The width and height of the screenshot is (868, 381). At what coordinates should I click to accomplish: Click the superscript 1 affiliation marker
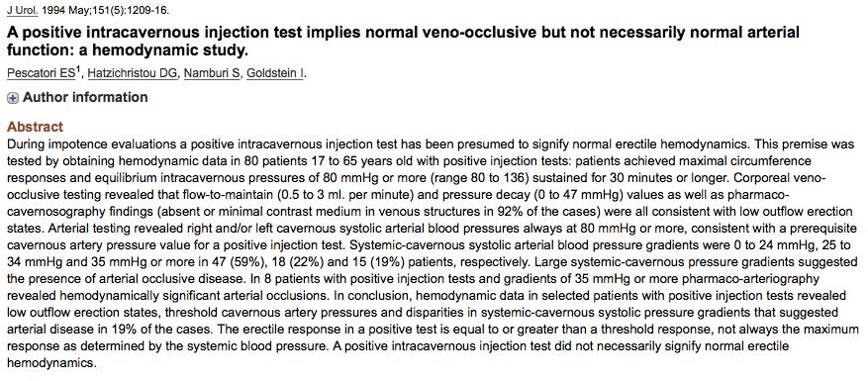[x=78, y=70]
